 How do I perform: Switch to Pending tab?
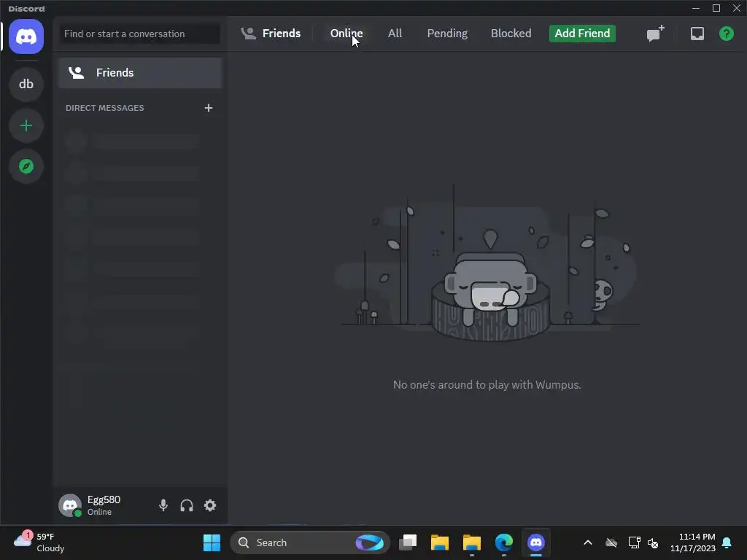[x=447, y=34]
